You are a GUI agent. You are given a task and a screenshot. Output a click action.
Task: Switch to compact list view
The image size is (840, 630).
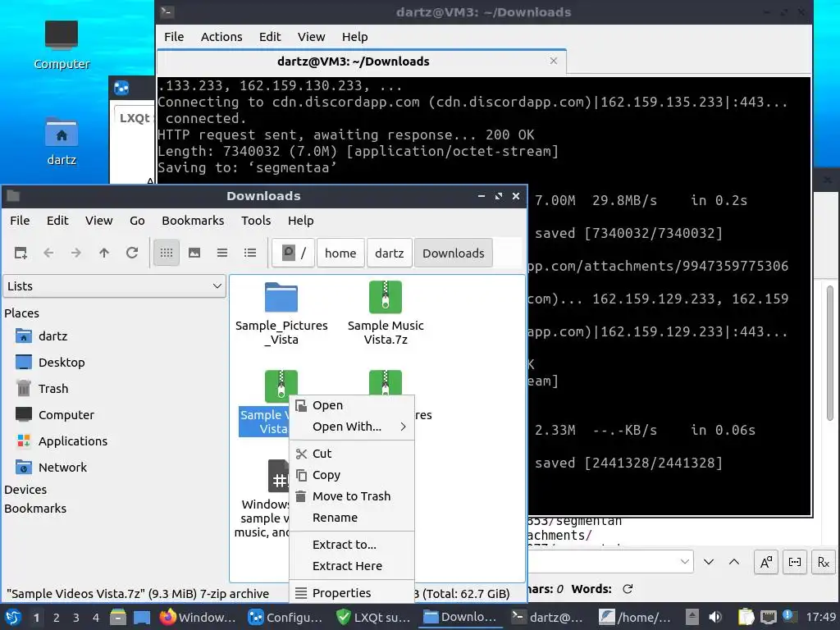coord(222,253)
